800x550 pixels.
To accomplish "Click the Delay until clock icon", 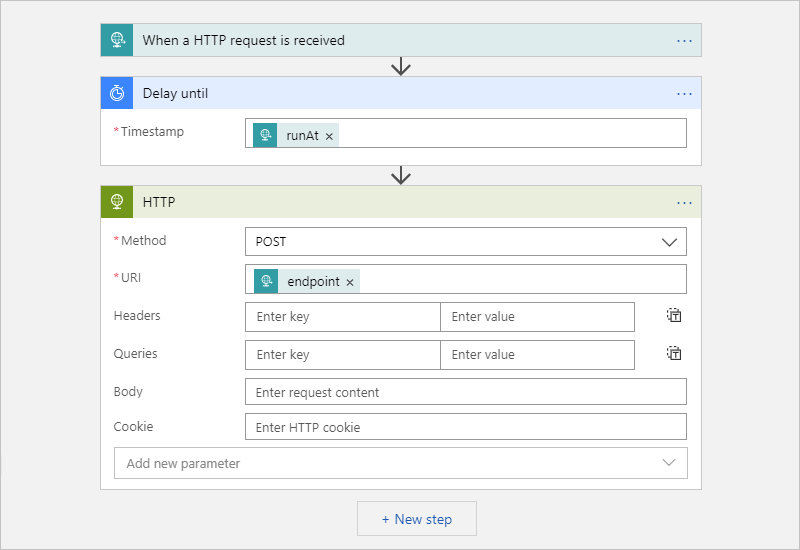I will click(117, 93).
